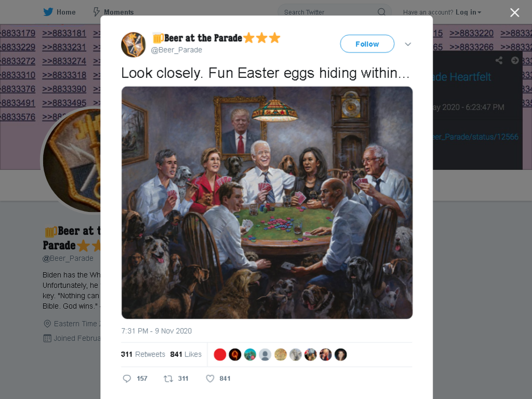Click the share icon in dark panel
This screenshot has height=399, width=532.
click(x=499, y=60)
